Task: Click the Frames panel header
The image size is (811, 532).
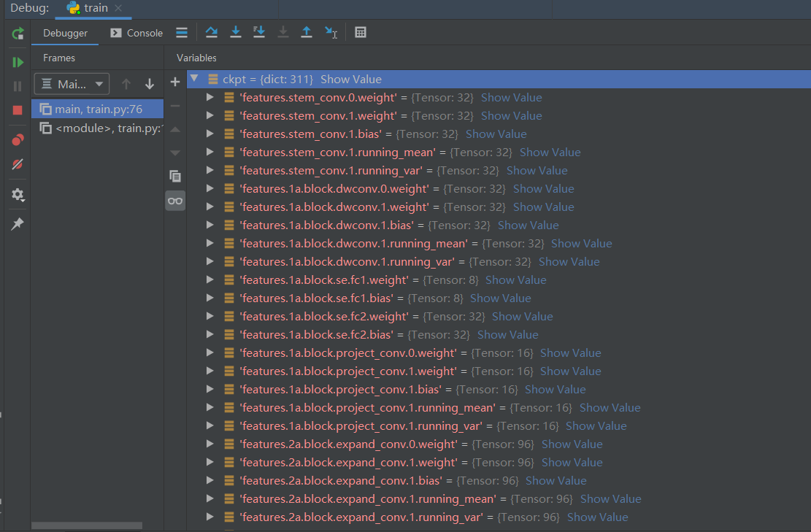Action: click(59, 58)
